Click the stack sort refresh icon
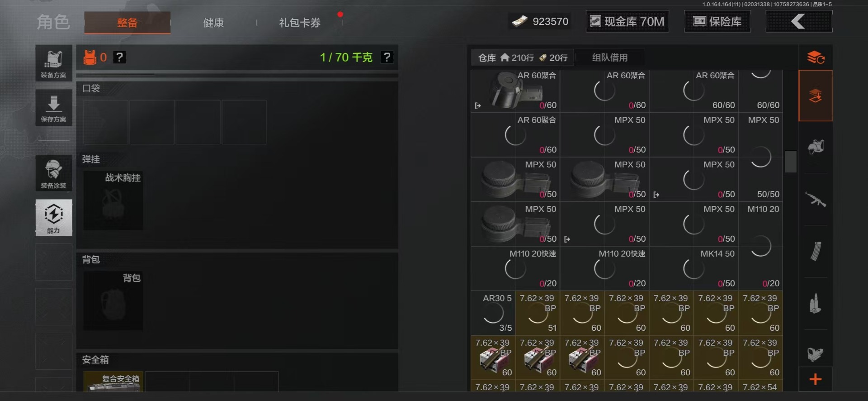Image resolution: width=868 pixels, height=401 pixels. pos(816,57)
